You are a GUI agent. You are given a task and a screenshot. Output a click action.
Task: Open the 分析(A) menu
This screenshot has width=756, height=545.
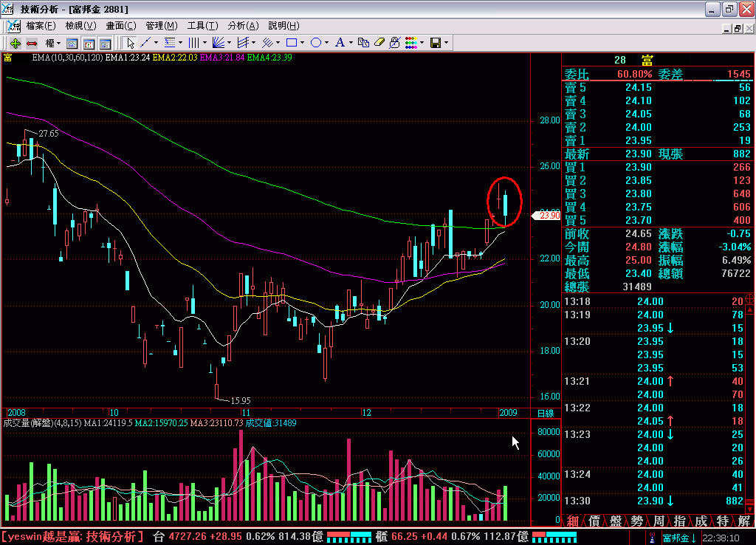click(243, 26)
